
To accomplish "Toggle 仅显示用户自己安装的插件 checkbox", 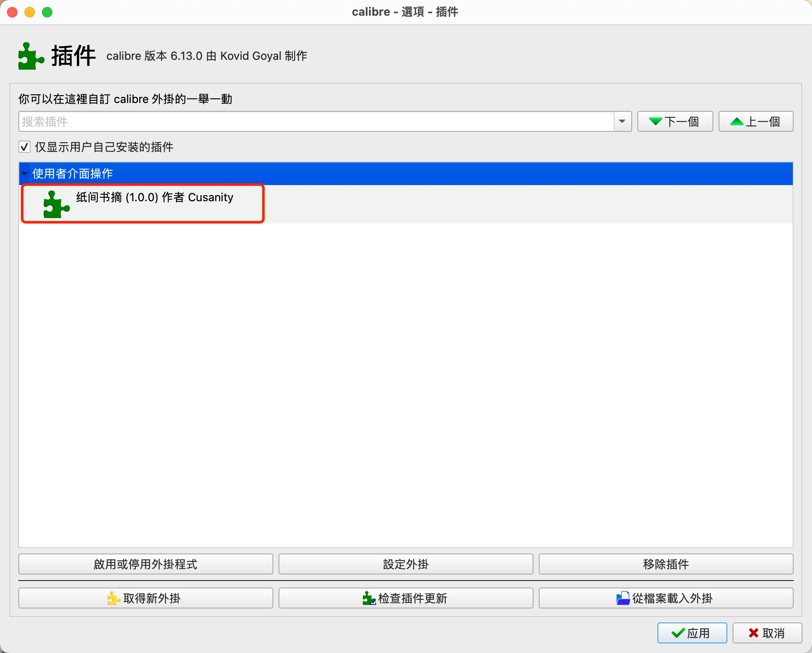I will click(24, 147).
